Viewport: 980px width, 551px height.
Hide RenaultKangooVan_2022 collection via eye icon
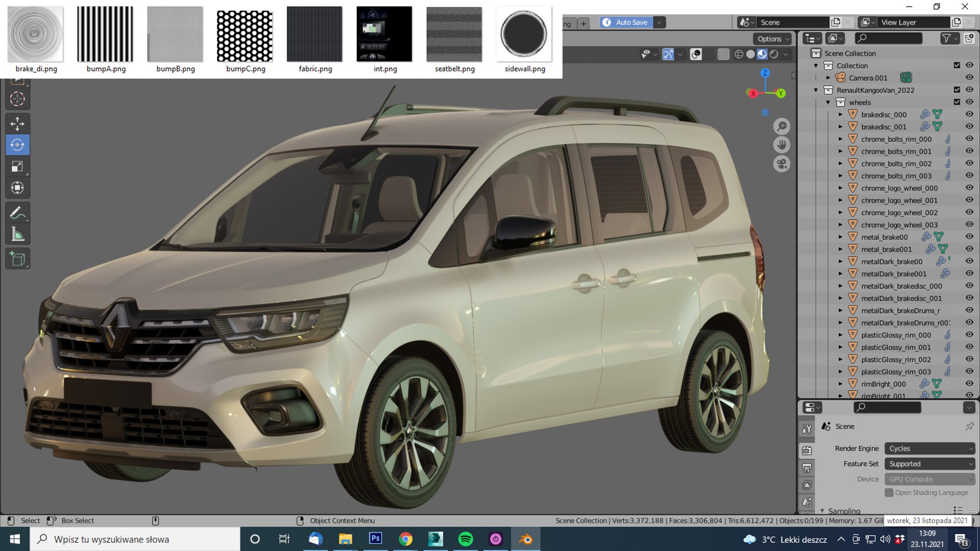coord(969,90)
